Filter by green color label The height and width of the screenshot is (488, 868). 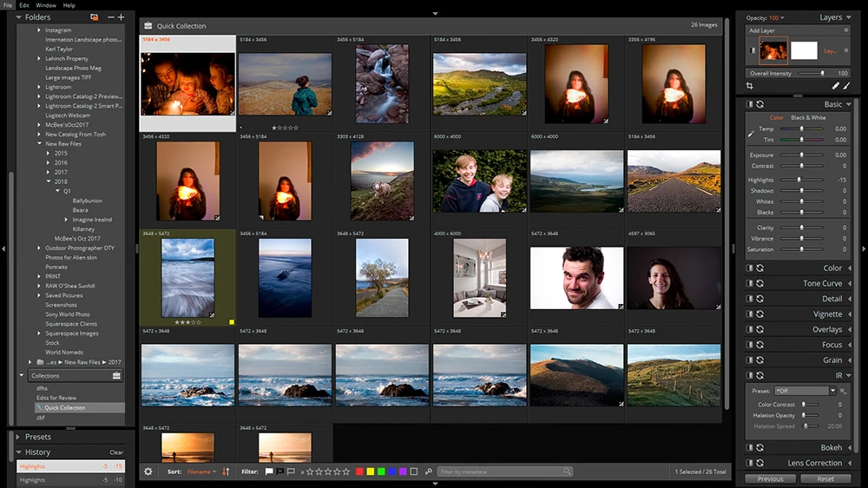pos(381,472)
